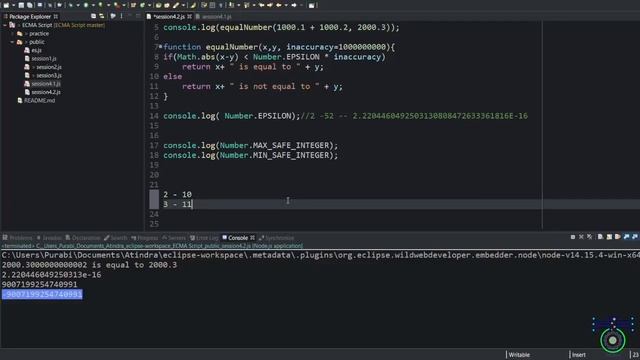Close the Console view tab
The width and height of the screenshot is (640, 360).
click(252, 238)
